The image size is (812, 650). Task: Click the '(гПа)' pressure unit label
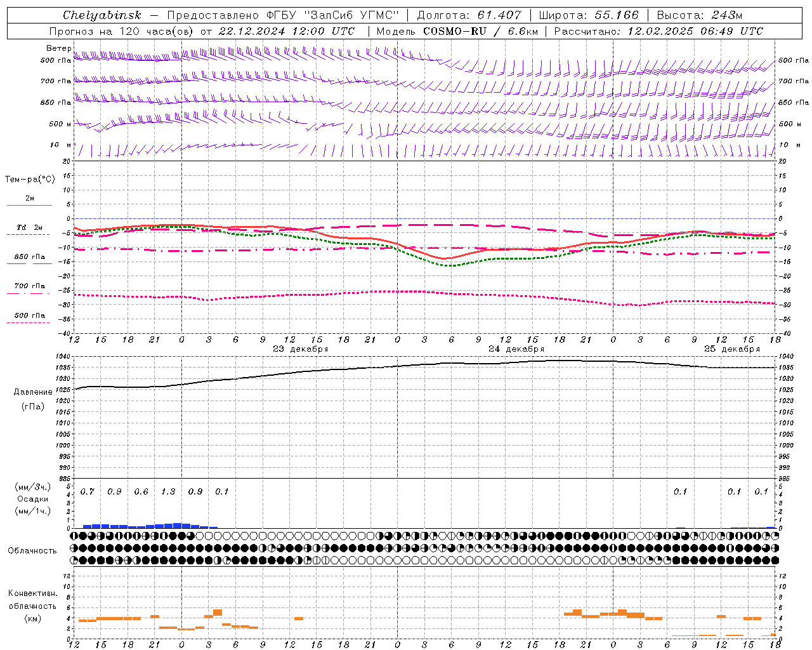click(x=32, y=407)
